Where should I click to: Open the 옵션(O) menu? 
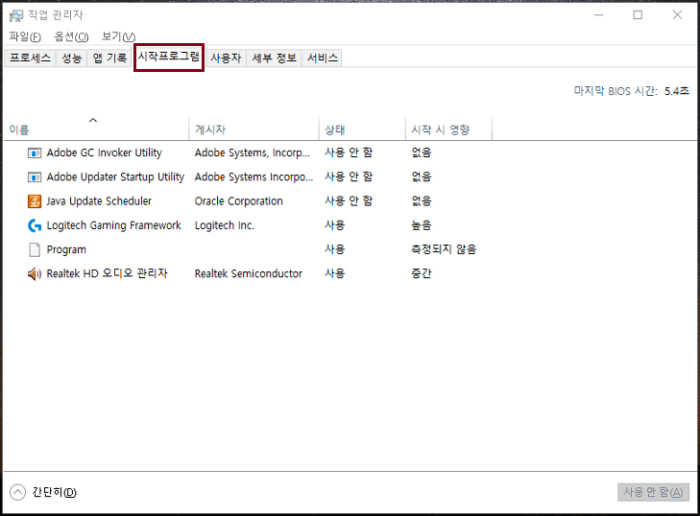point(71,37)
